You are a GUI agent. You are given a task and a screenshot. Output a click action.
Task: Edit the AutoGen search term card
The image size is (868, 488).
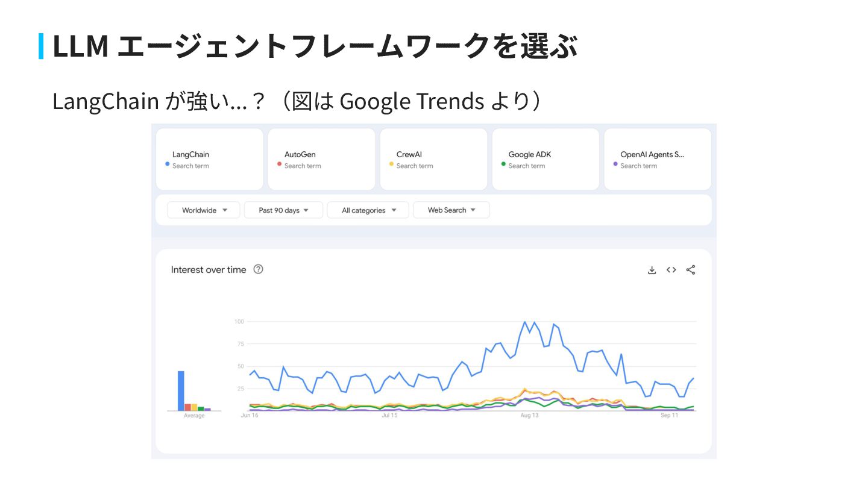click(x=321, y=159)
